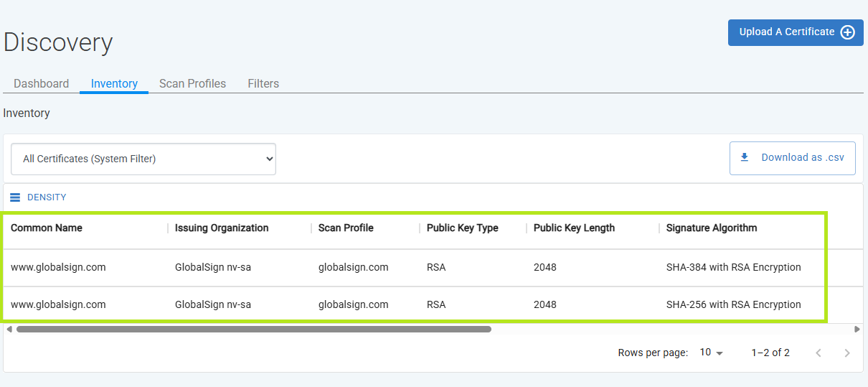The image size is (868, 387).
Task: Sort by the Common Name column header
Action: point(47,228)
